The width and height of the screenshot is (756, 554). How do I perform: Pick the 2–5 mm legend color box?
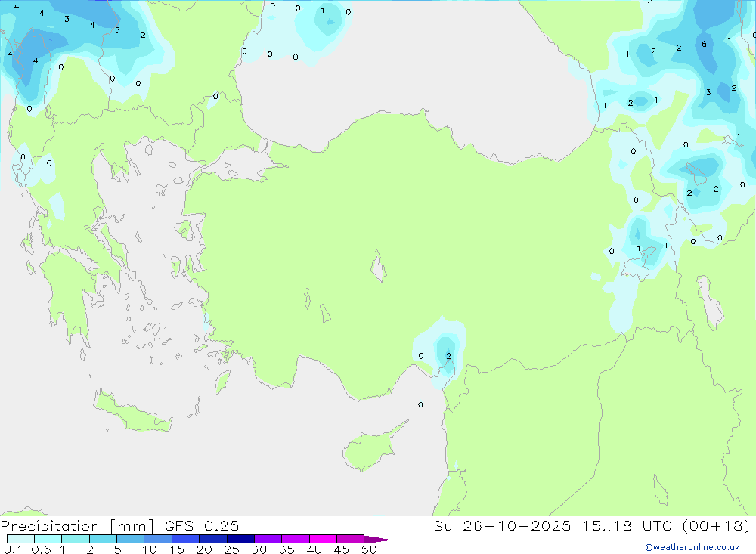point(103,539)
